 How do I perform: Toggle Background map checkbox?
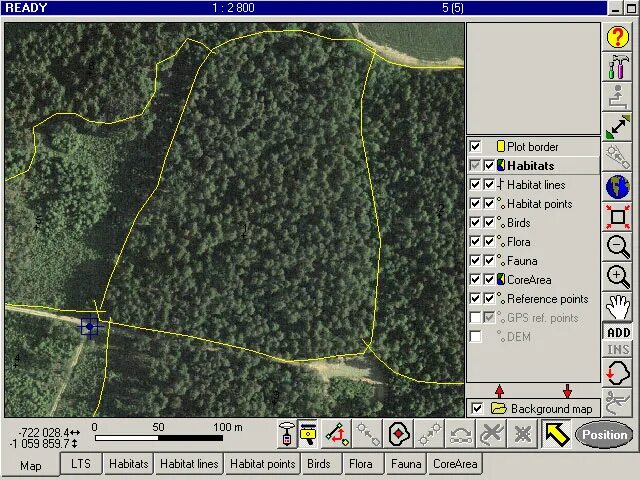(477, 408)
